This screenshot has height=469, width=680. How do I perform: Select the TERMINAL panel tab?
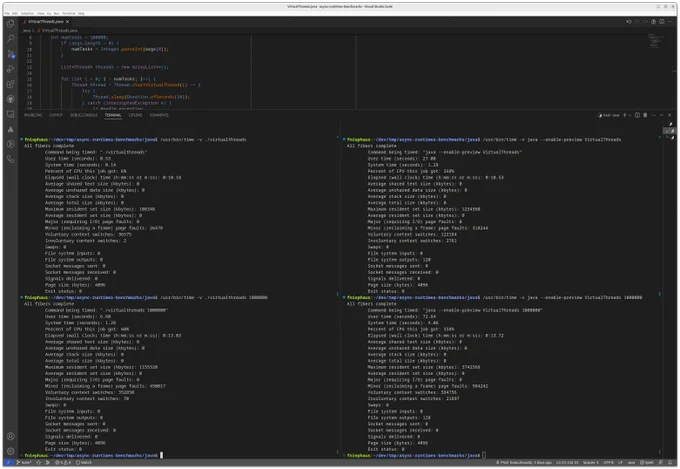(113, 115)
